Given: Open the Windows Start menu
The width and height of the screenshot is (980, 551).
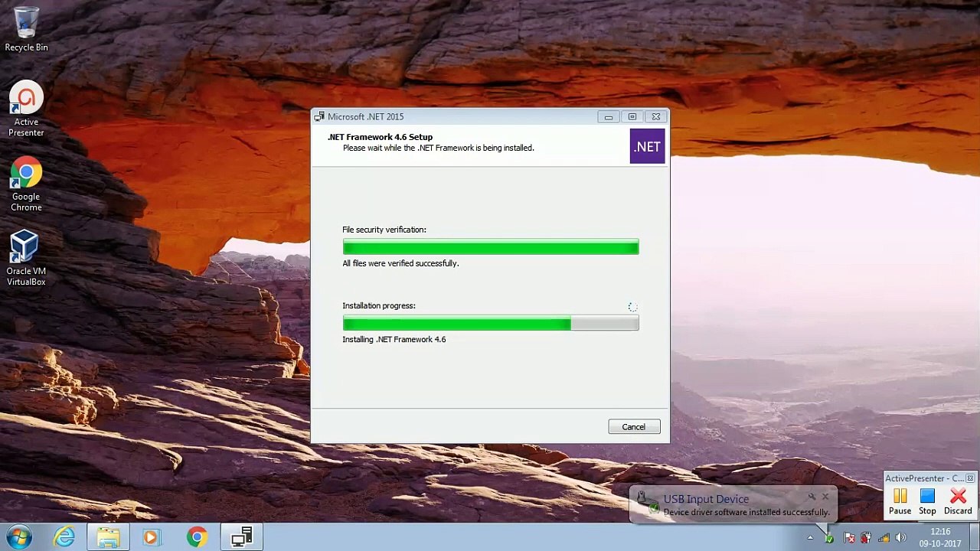Looking at the screenshot, I should pyautogui.click(x=19, y=537).
